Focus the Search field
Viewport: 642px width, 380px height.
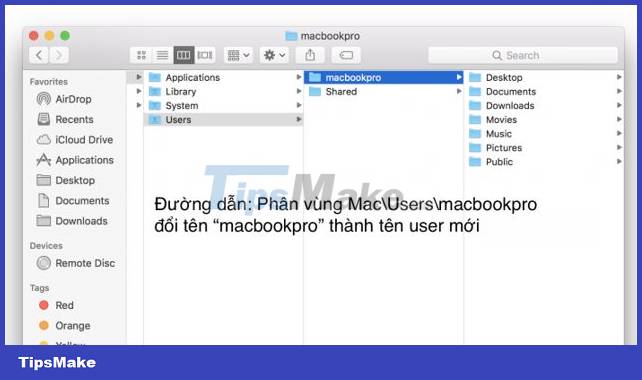523,55
